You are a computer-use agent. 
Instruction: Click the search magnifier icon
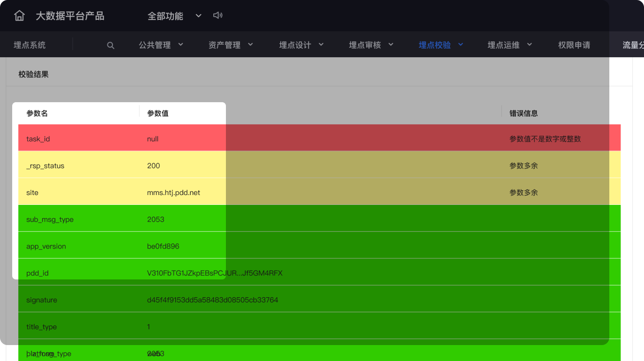(x=111, y=45)
